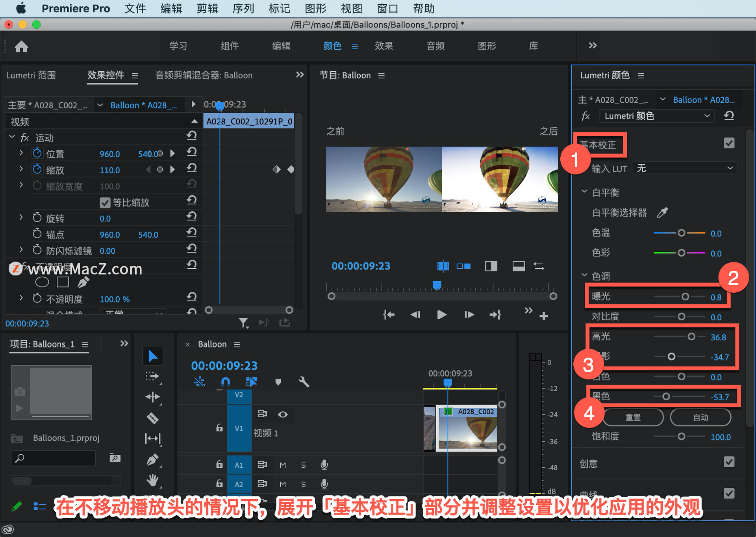756x537 pixels.
Task: Click the timeline wrench settings icon
Action: pyautogui.click(x=304, y=381)
